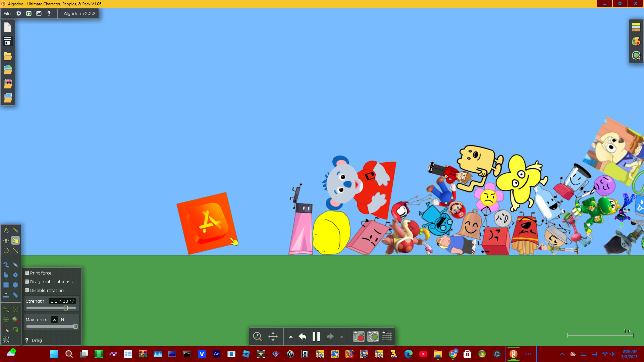The width and height of the screenshot is (644, 362).
Task: Open the File menu
Action: tap(7, 13)
